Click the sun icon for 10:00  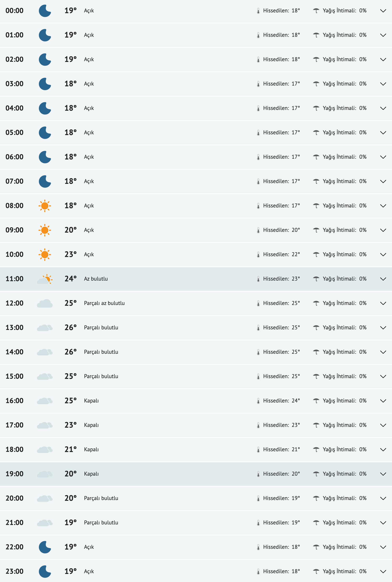(45, 254)
